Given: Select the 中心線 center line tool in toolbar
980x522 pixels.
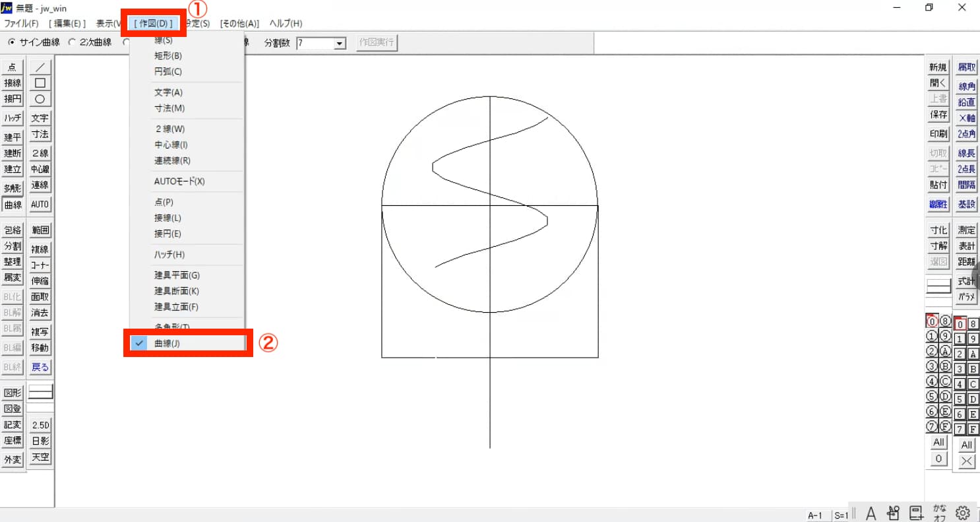Looking at the screenshot, I should click(x=40, y=169).
